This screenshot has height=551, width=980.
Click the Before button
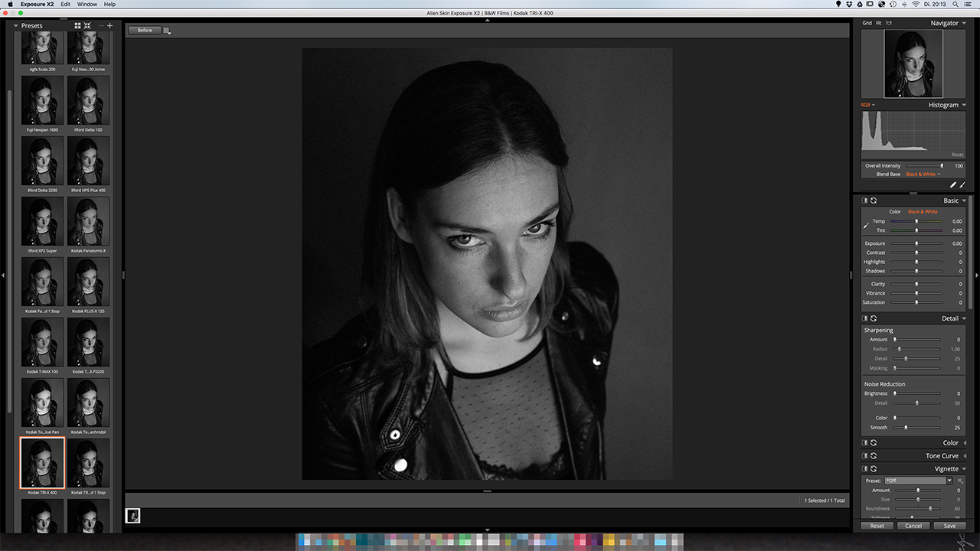point(145,31)
